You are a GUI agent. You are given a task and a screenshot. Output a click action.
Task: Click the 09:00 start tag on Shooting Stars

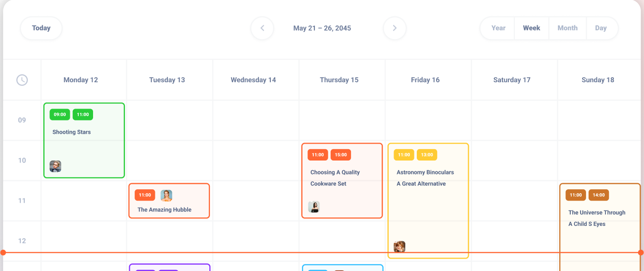click(x=60, y=115)
